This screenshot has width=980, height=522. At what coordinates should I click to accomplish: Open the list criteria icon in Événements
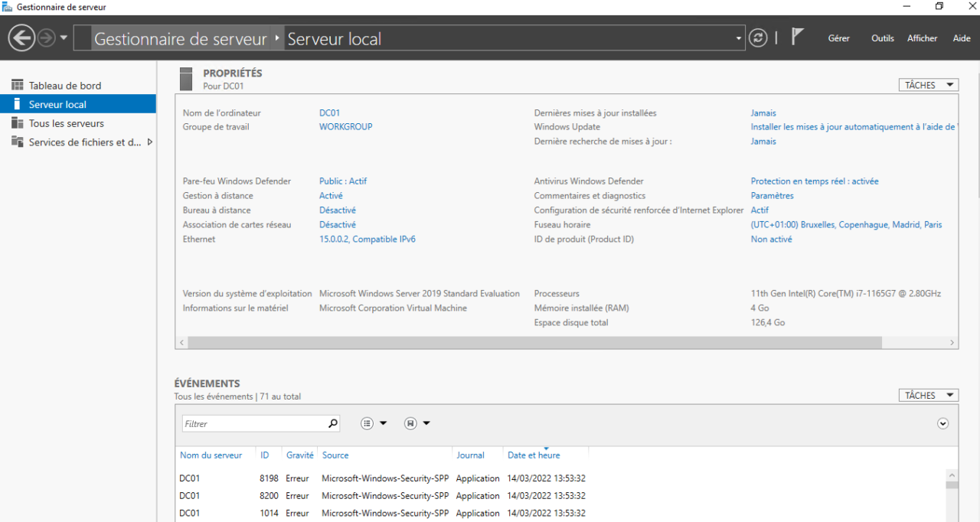point(367,423)
